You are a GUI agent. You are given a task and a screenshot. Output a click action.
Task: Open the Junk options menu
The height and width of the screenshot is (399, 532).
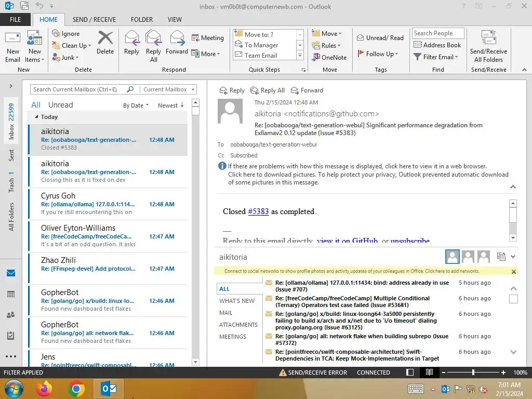point(65,58)
